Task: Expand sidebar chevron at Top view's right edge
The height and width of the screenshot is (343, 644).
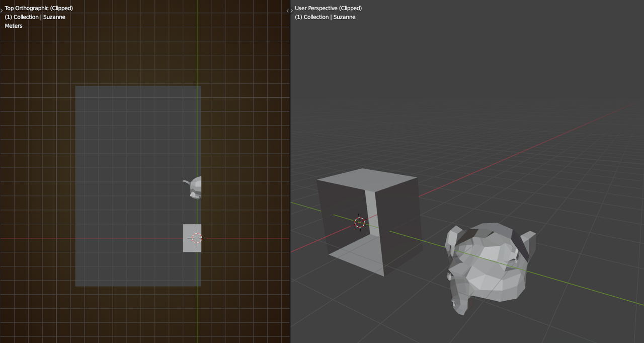Action: (288, 11)
